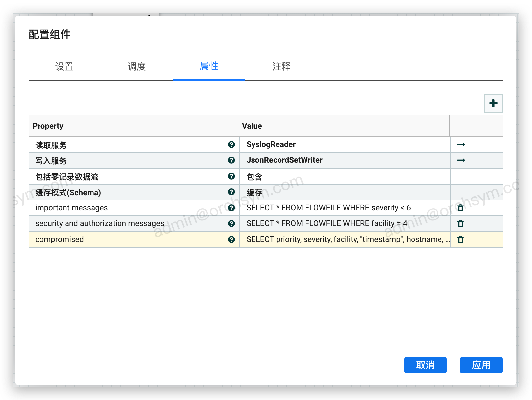This screenshot has height=400, width=532.
Task: Click the plus icon to add property
Action: tap(493, 103)
